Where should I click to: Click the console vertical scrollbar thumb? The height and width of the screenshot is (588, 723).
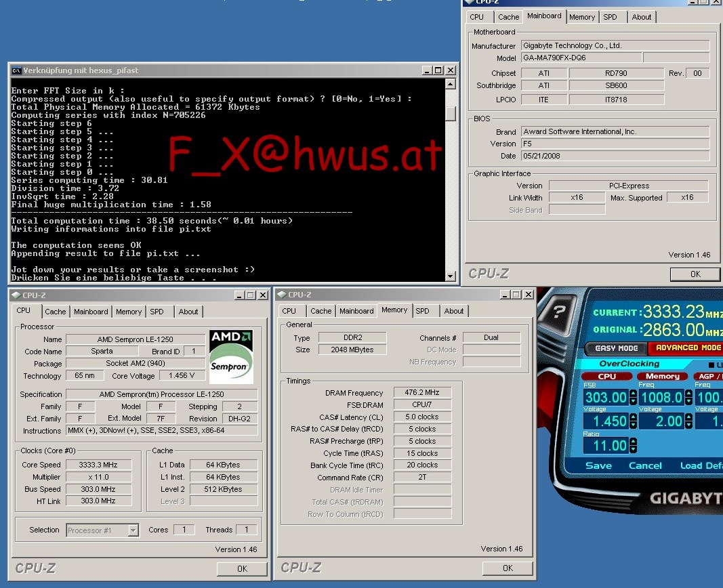click(451, 113)
